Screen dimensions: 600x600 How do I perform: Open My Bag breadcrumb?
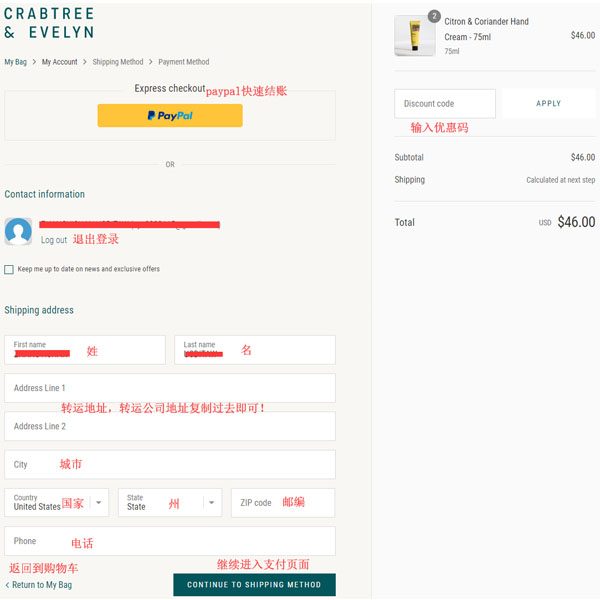click(16, 62)
